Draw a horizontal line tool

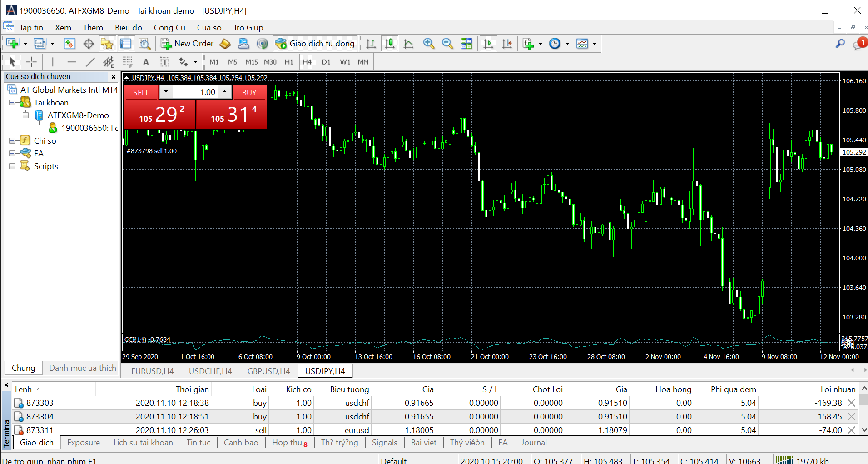71,62
